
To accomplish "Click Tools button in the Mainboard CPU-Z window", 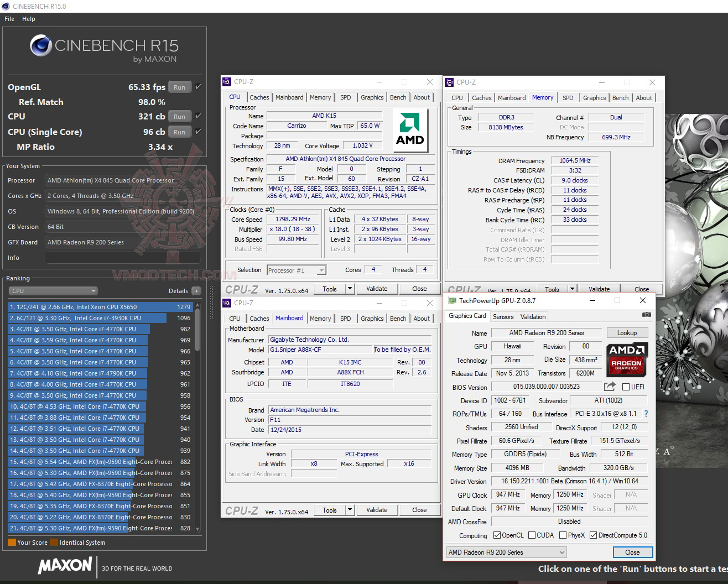I will (330, 510).
